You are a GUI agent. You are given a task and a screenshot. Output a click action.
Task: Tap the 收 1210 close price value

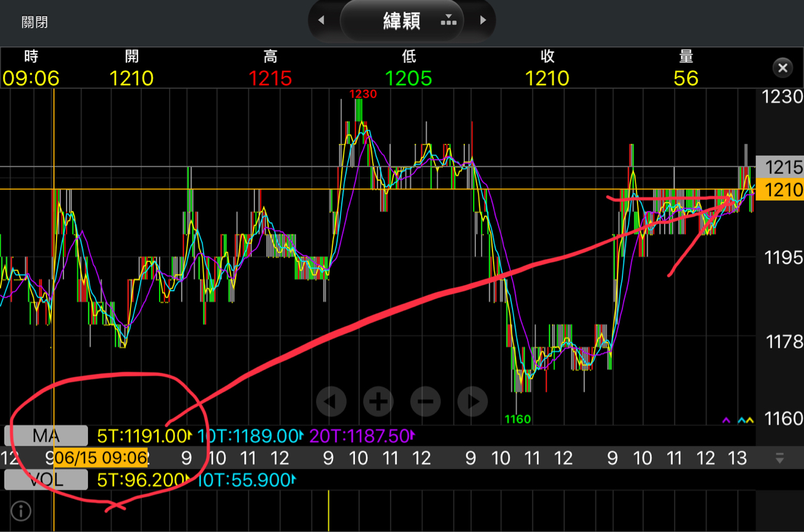(547, 79)
